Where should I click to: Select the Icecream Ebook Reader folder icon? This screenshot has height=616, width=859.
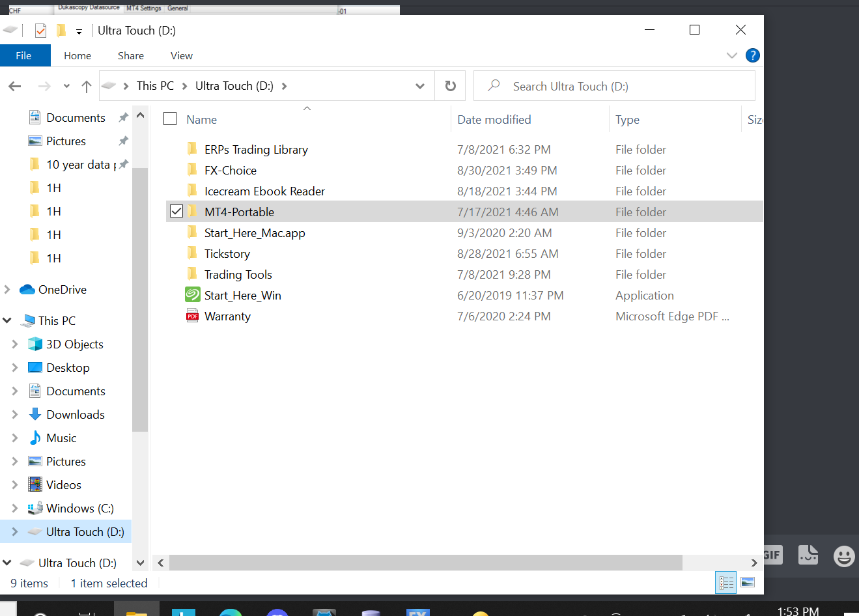(x=192, y=191)
